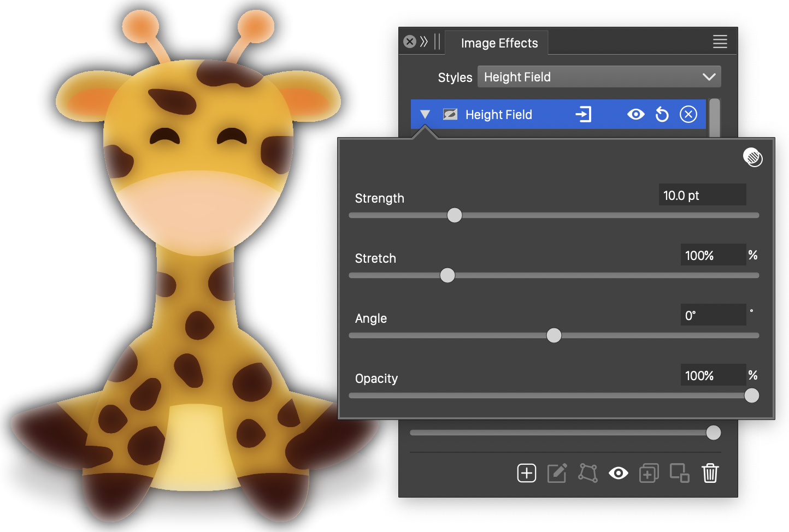Click the duplicate effect icon
This screenshot has width=789, height=532.
click(x=649, y=473)
